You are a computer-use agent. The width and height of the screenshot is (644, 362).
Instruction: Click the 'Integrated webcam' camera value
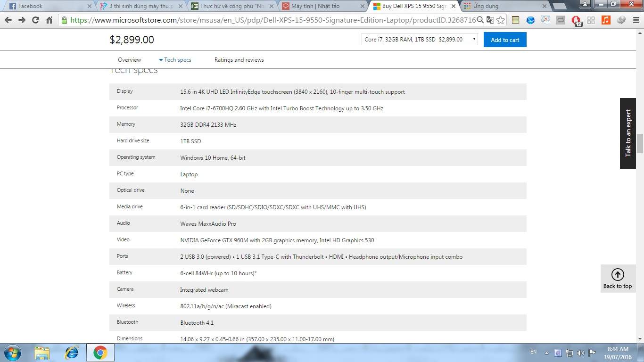204,290
